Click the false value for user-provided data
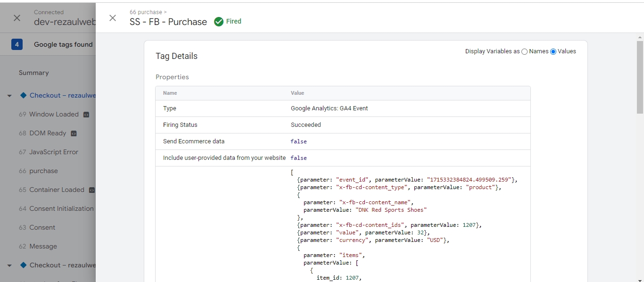Screen dimensions: 644x282 coord(299,158)
